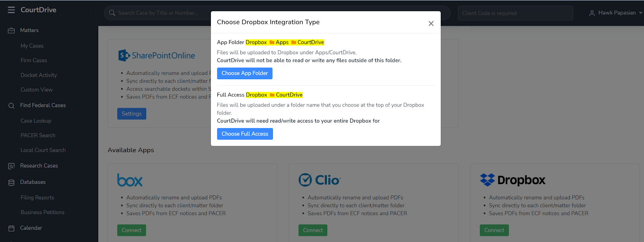The width and height of the screenshot is (644, 242).
Task: Click the user profile icon
Action: point(592,13)
